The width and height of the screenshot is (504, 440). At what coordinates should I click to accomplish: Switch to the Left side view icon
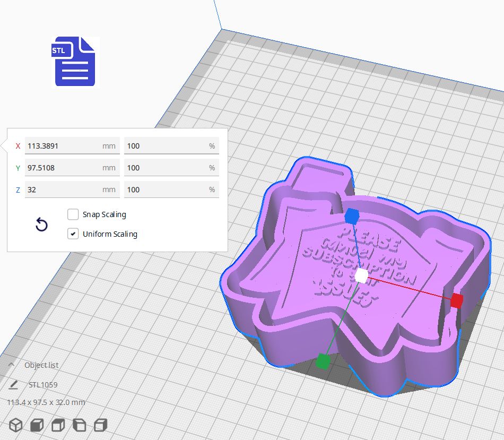coord(79,425)
